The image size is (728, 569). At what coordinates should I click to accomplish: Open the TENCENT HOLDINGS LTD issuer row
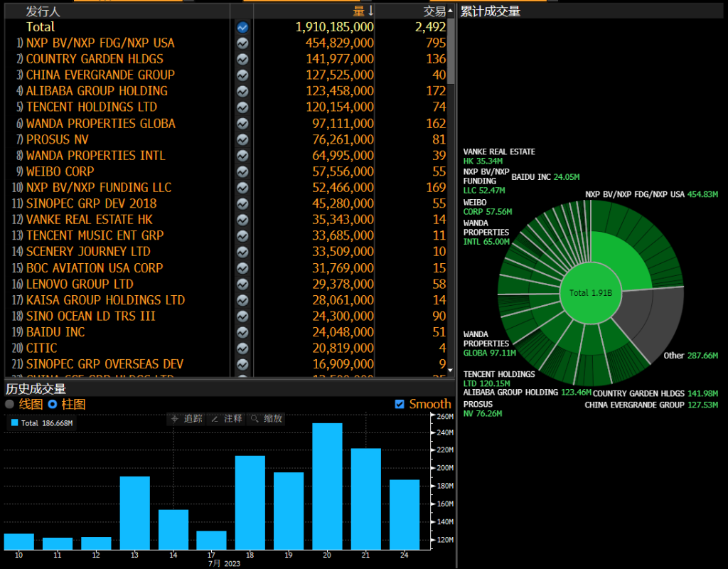[x=91, y=107]
